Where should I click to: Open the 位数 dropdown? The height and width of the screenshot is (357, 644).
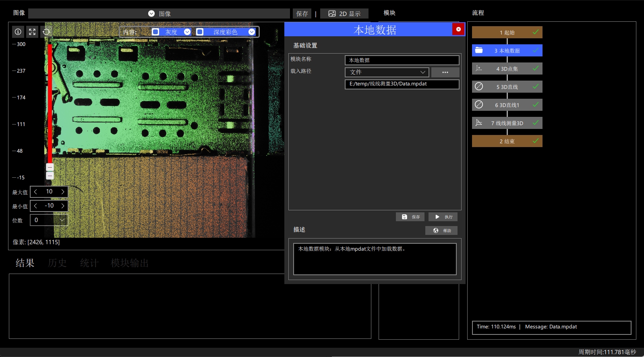tap(62, 220)
